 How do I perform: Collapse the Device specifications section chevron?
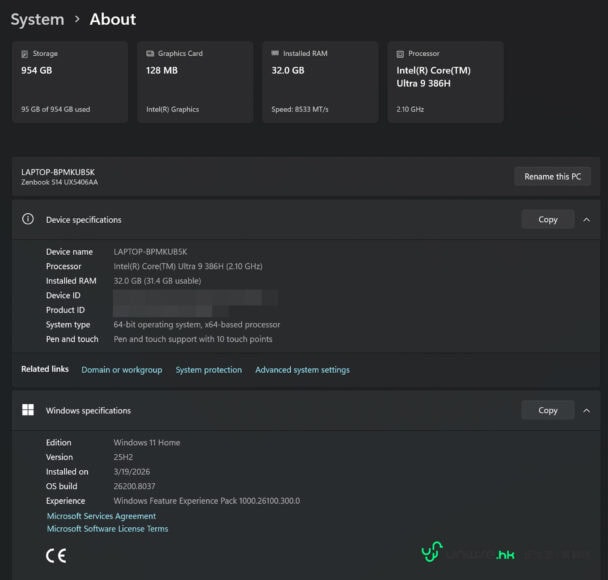(587, 220)
